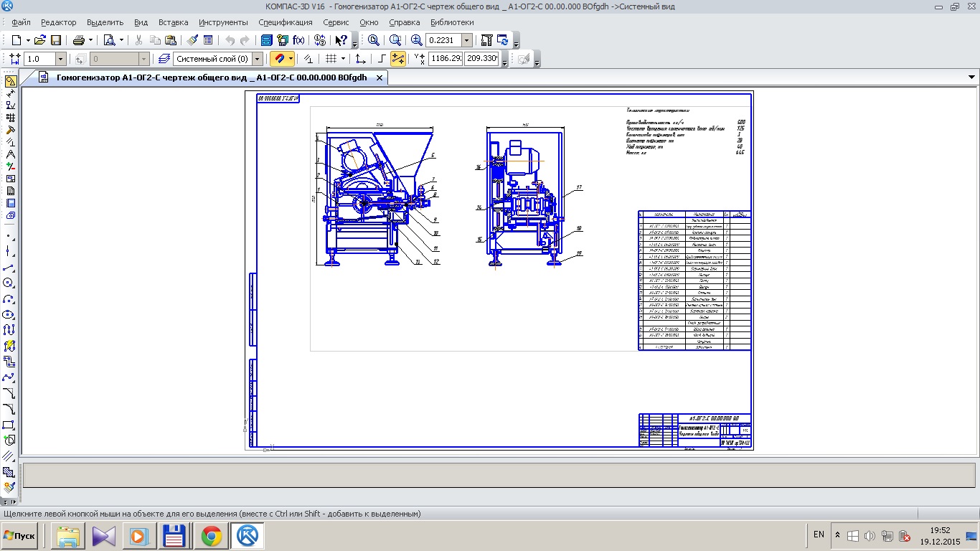The image size is (980, 551).
Task: Toggle the highlighted snap rounding icon
Action: (x=398, y=59)
